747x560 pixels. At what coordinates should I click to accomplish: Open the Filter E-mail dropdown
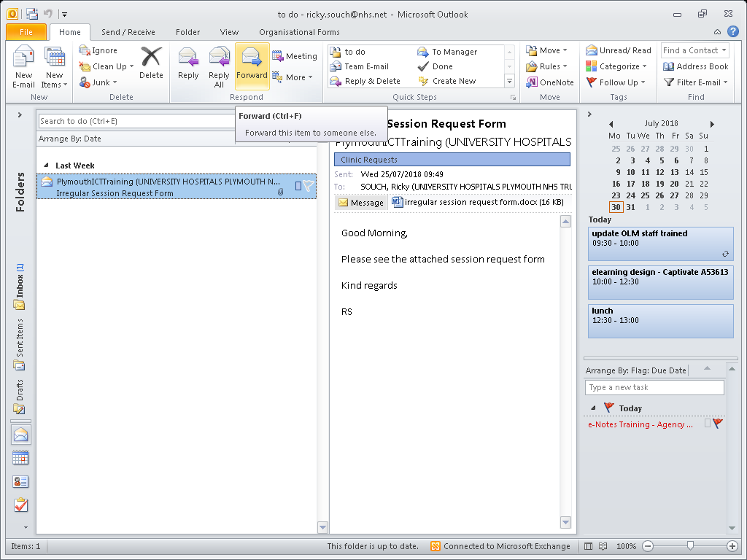(695, 82)
